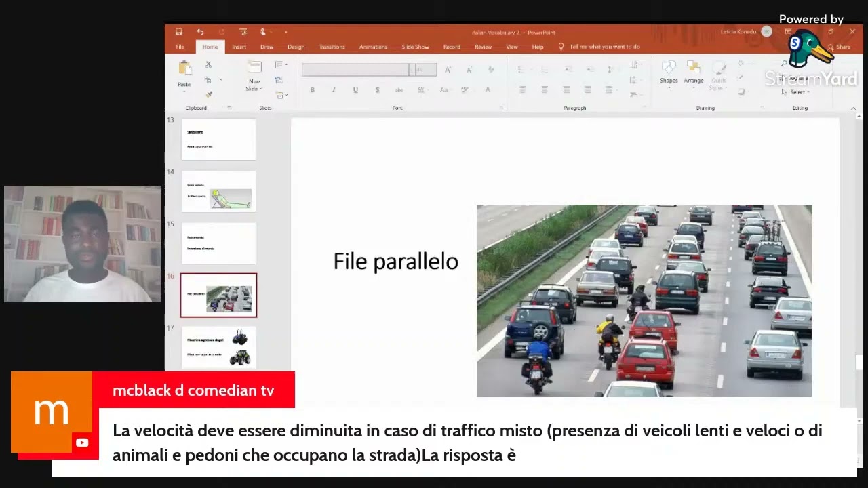Paste clipboard content

(184, 75)
